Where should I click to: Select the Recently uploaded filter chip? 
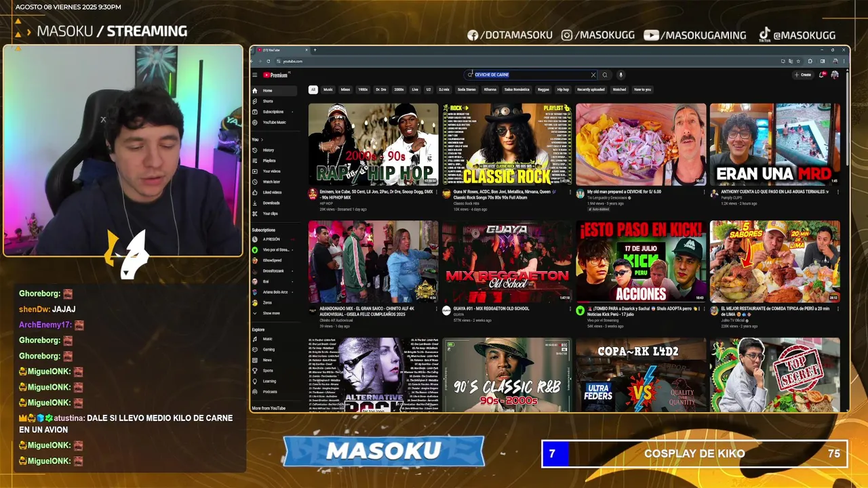pos(591,89)
